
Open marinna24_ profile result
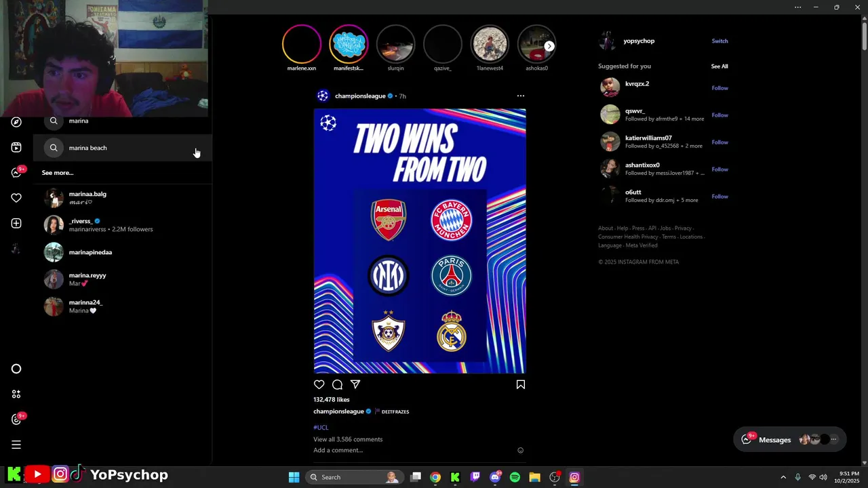point(123,306)
